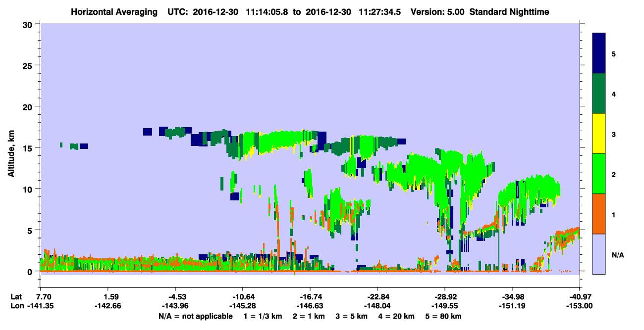This screenshot has width=644, height=330.
Task: Click the legend entry '4 = 20 km'
Action: (x=397, y=316)
